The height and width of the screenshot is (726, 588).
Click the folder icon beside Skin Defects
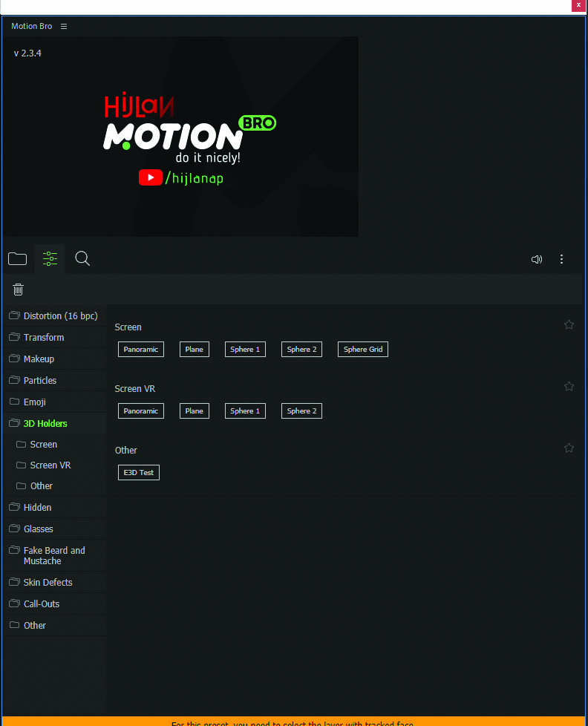point(14,581)
